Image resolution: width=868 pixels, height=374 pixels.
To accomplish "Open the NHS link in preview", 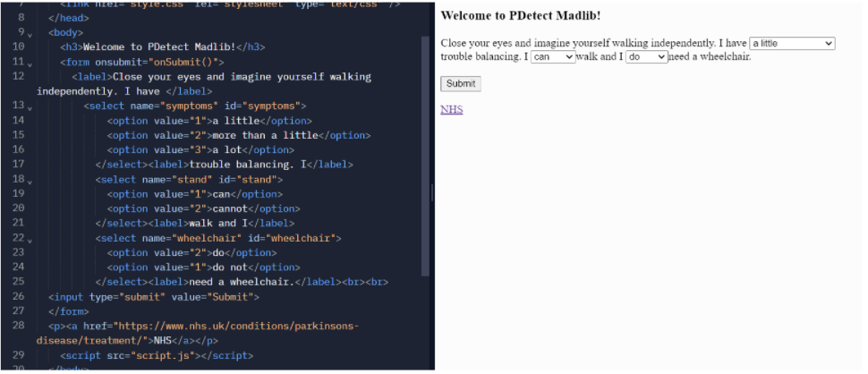I will pyautogui.click(x=452, y=109).
